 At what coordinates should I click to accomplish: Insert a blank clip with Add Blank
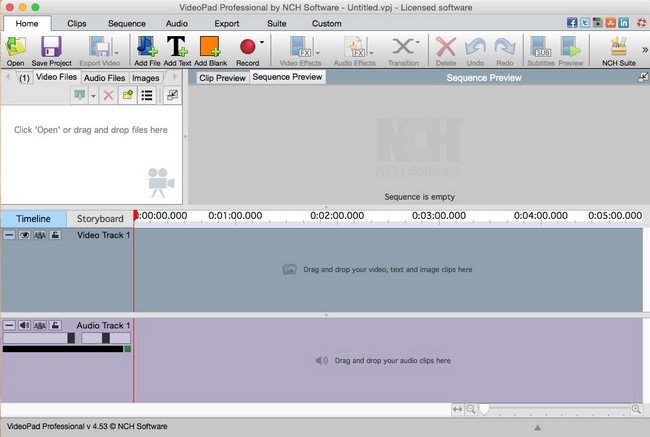click(210, 51)
